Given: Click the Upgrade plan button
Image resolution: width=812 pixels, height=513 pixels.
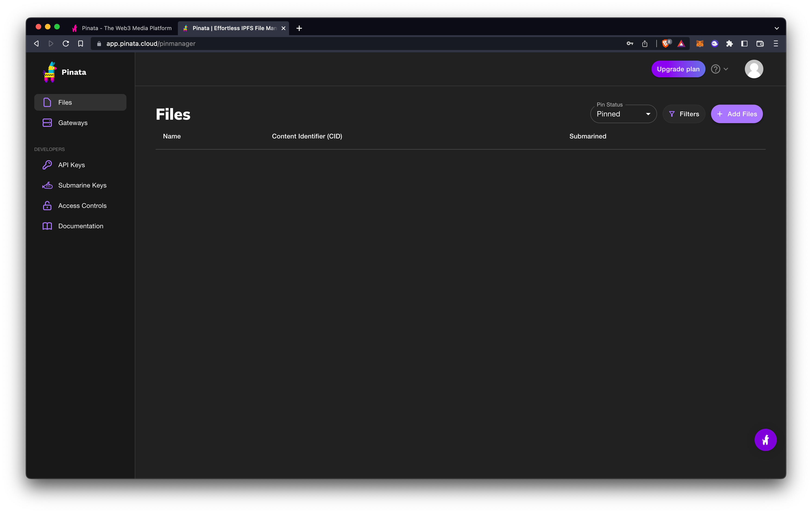Looking at the screenshot, I should tap(678, 69).
